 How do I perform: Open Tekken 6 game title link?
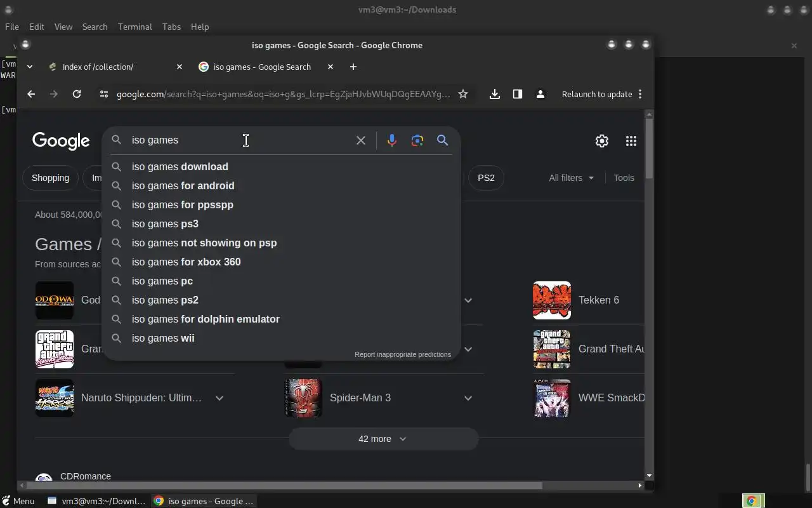(x=599, y=300)
